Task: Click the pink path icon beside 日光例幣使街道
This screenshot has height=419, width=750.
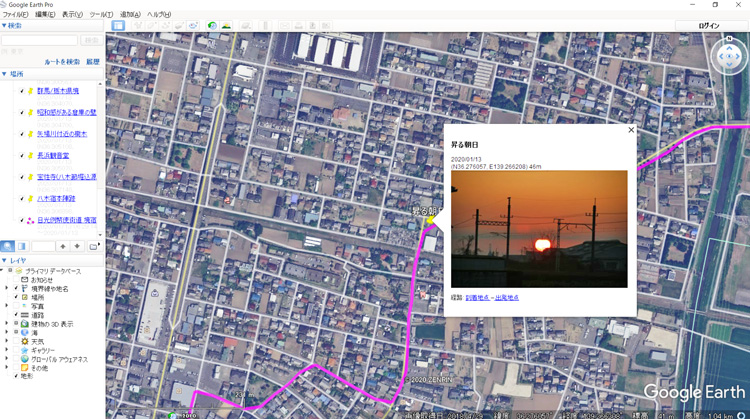Action: (x=31, y=221)
